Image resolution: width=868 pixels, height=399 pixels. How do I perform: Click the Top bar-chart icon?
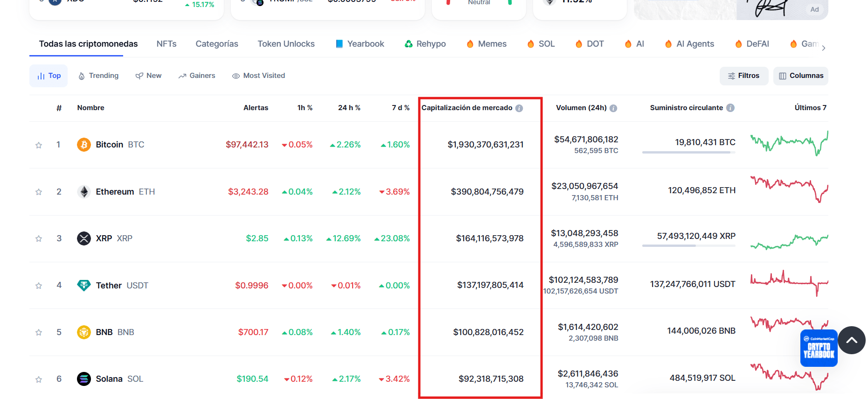pos(41,76)
